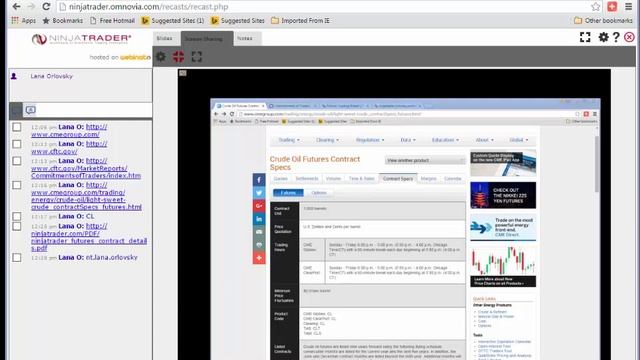640x360 pixels.
Task: Select the dark tab icon left of chat bubble
Action: 16,110
